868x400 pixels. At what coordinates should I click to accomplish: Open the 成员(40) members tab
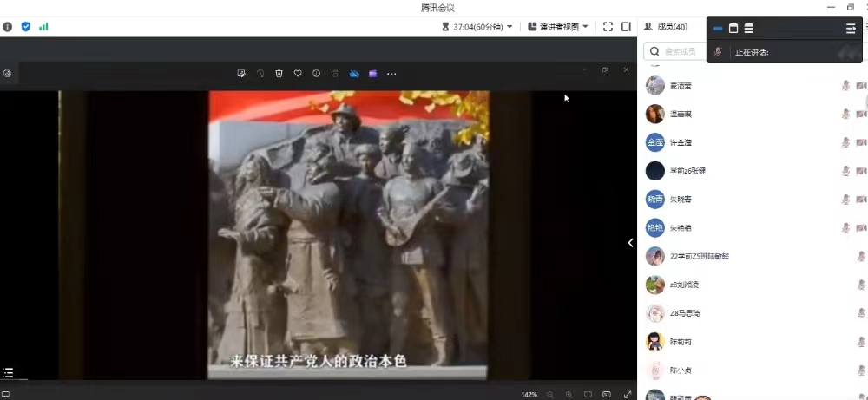coord(667,27)
